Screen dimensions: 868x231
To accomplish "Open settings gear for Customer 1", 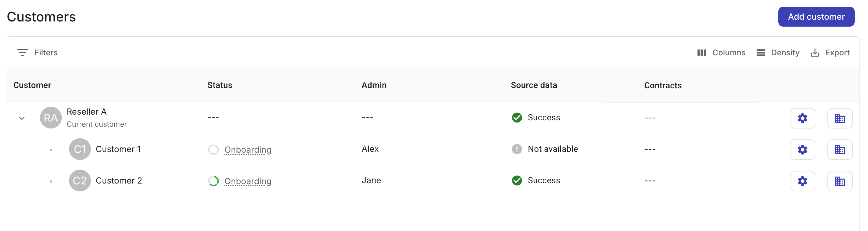I will (x=803, y=150).
